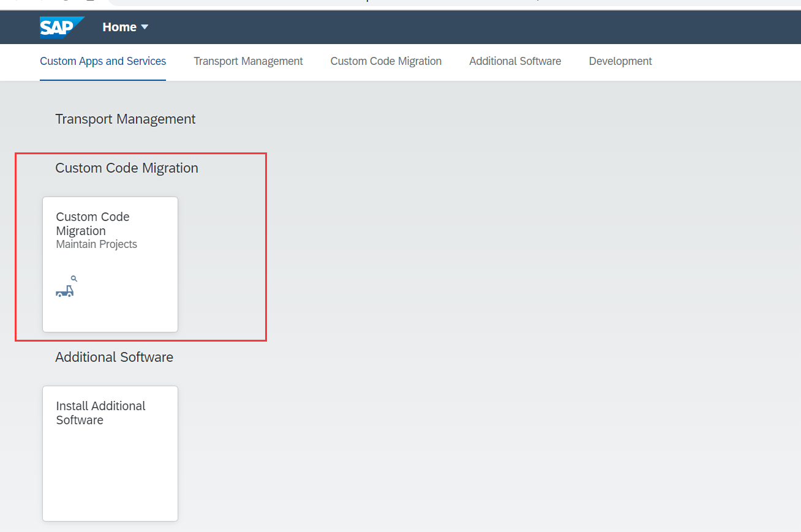Open the Development tab
The image size is (801, 532).
620,61
